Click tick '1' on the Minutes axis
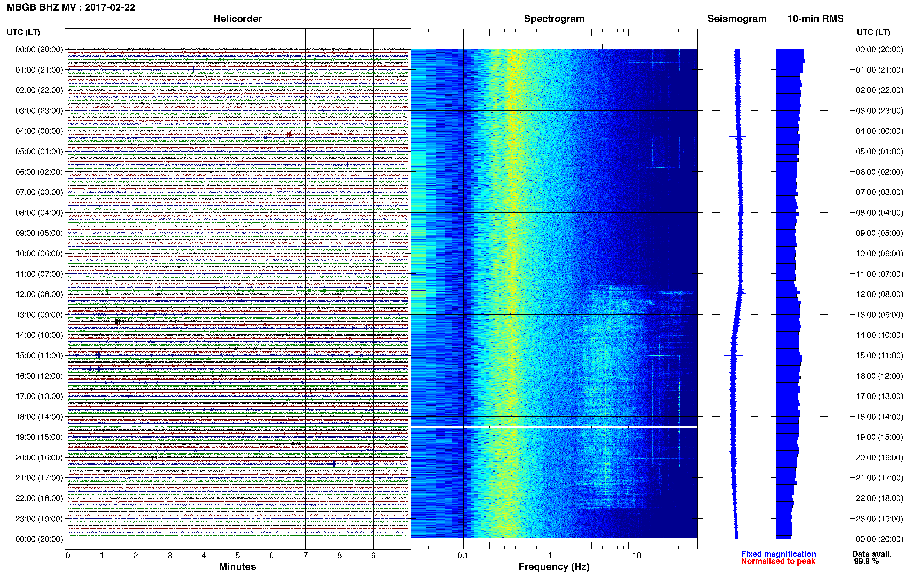924x578 pixels. (x=102, y=556)
